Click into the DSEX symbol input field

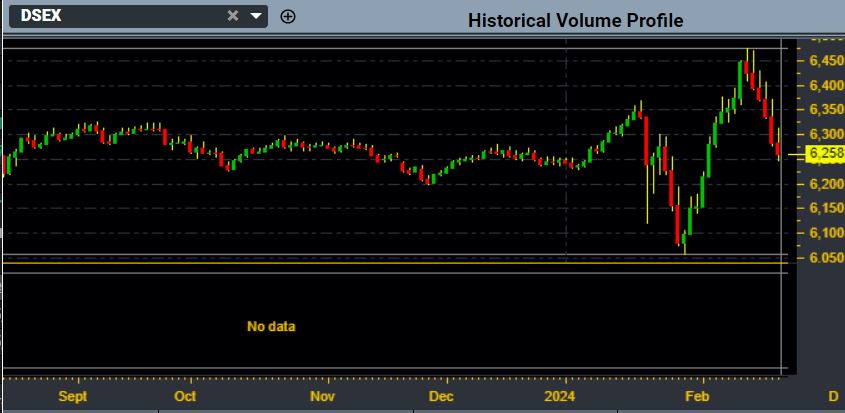coord(110,16)
